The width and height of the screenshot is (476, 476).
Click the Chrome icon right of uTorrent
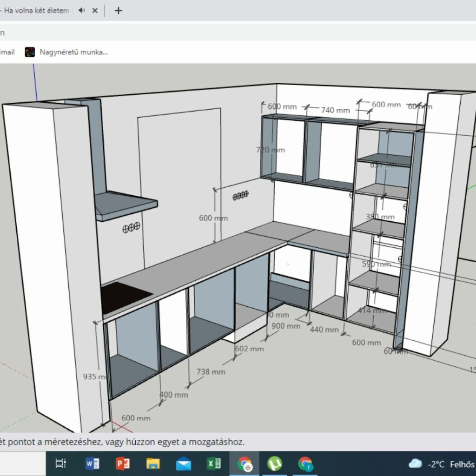[305, 464]
